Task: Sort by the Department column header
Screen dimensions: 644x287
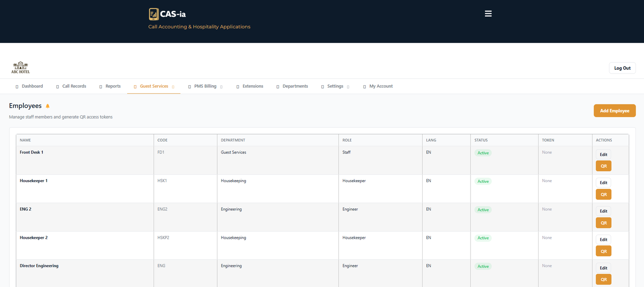Action: (x=233, y=140)
